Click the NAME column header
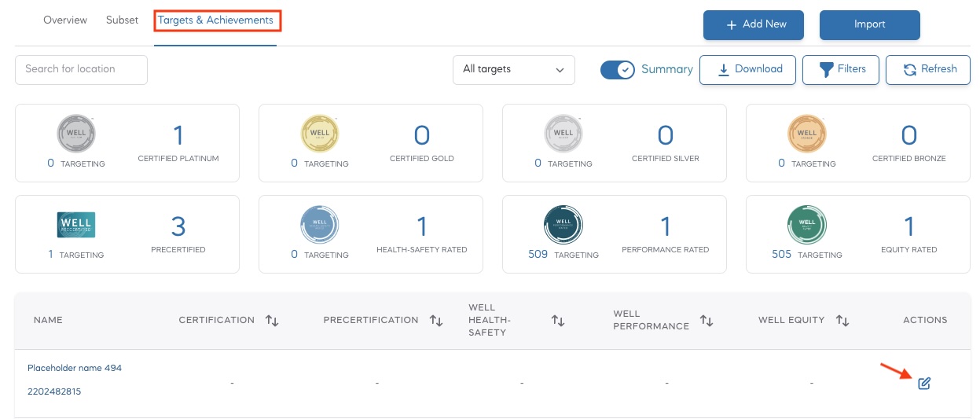This screenshot has height=419, width=980. [x=48, y=320]
